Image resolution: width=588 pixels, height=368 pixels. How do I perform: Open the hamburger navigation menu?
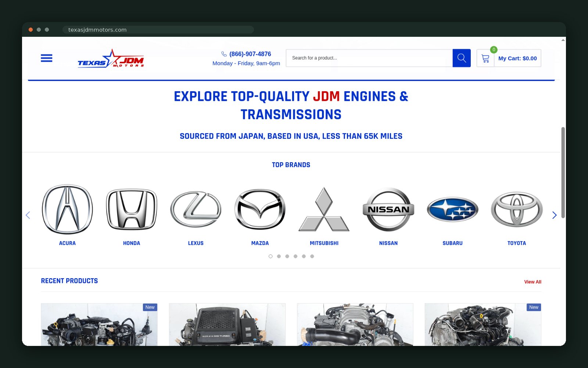tap(46, 58)
